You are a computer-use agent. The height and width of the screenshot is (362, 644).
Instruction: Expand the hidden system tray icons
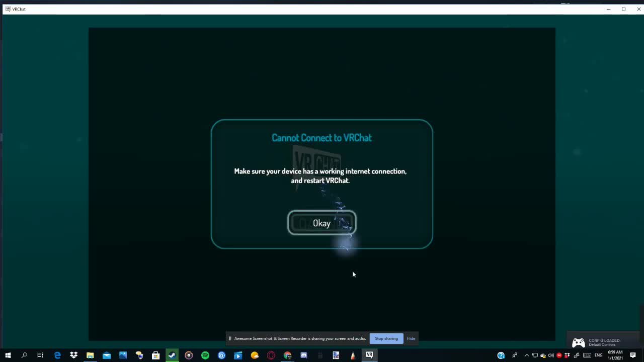(x=527, y=355)
